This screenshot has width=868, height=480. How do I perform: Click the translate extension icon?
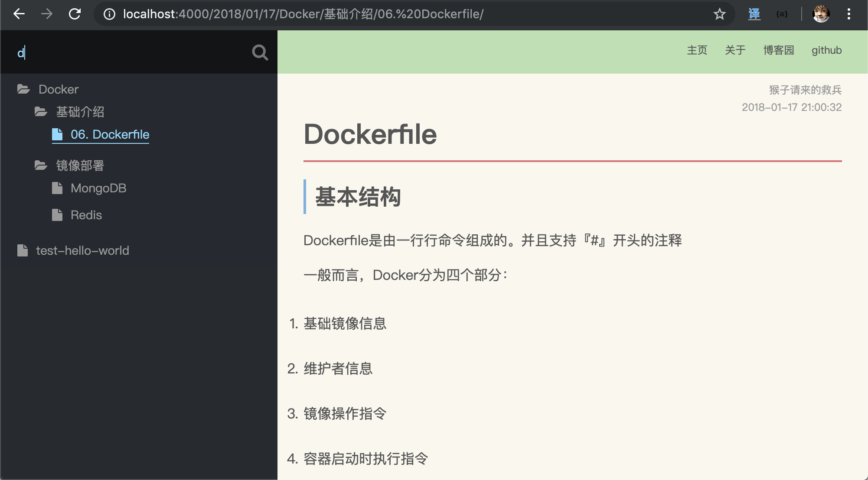click(x=754, y=14)
